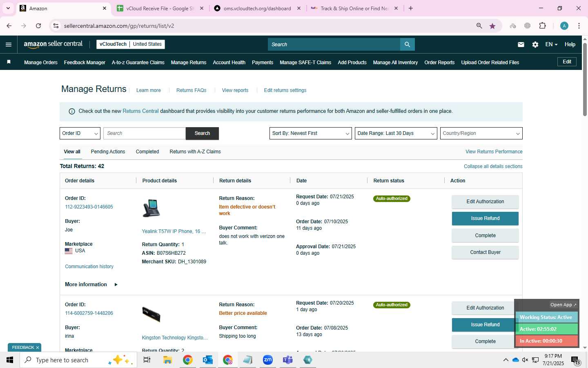
Task: Open the vCloudTech United States account switcher
Action: 131,44
